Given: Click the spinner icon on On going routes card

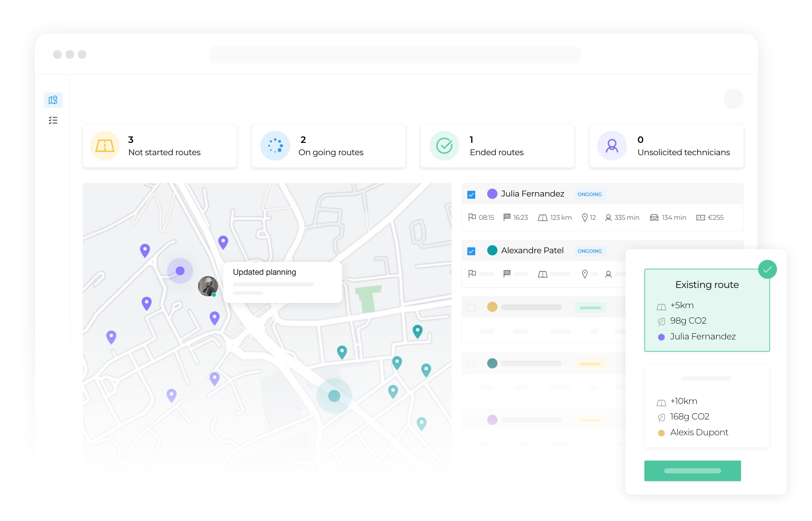Looking at the screenshot, I should pyautogui.click(x=275, y=146).
